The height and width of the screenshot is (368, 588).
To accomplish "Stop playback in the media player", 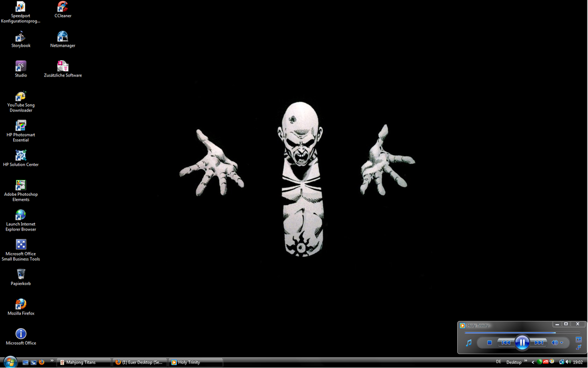I will 489,342.
